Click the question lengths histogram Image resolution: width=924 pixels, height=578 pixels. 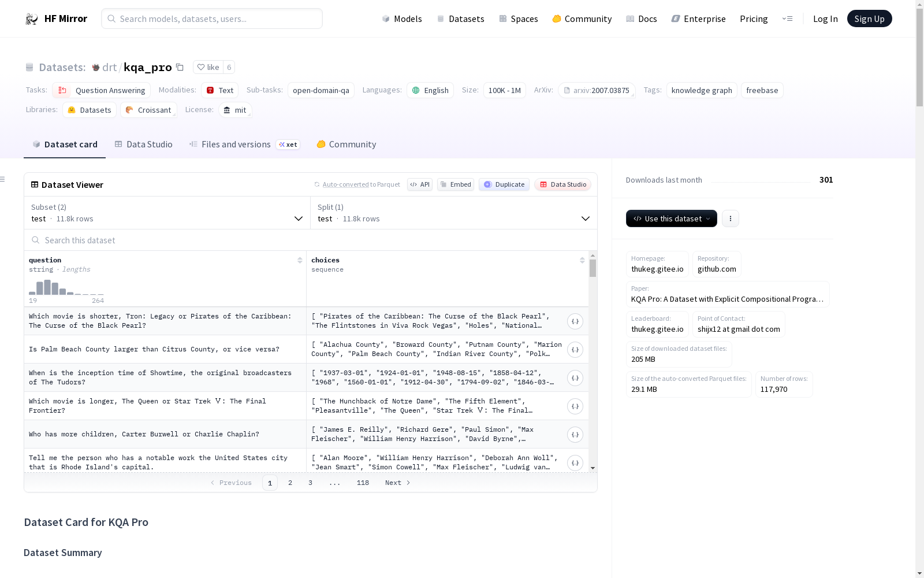click(x=66, y=287)
